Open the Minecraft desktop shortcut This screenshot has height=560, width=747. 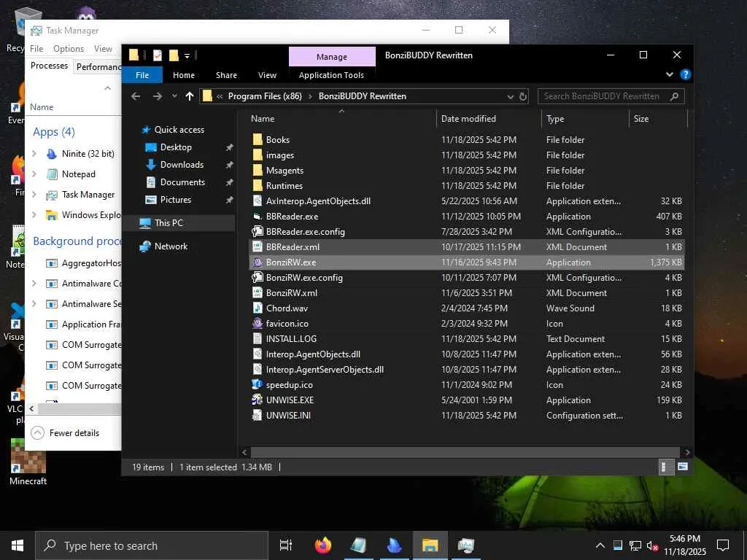tap(28, 462)
